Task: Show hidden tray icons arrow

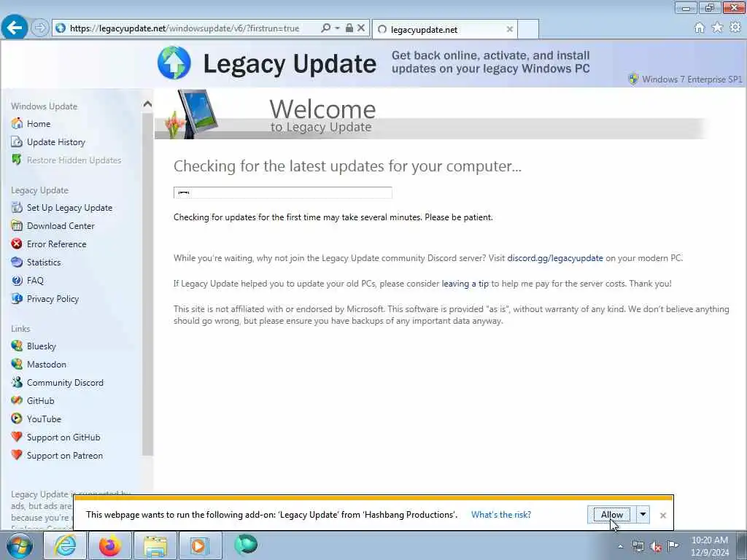Action: (620, 547)
